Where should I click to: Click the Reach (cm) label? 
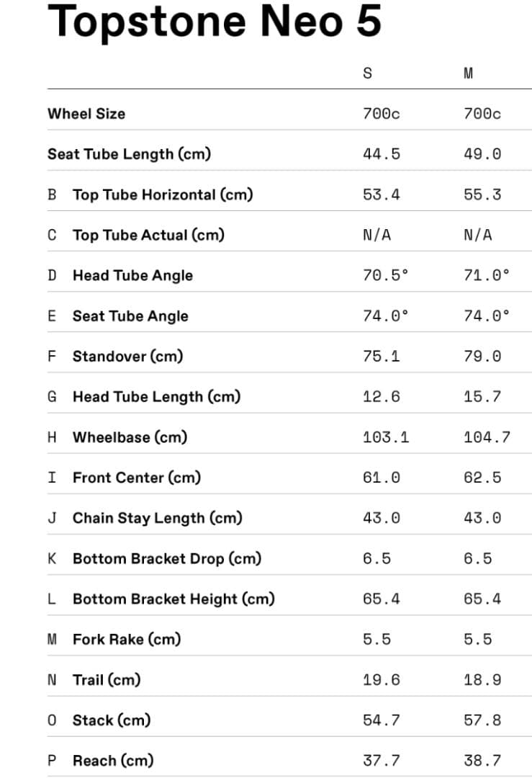tap(113, 761)
